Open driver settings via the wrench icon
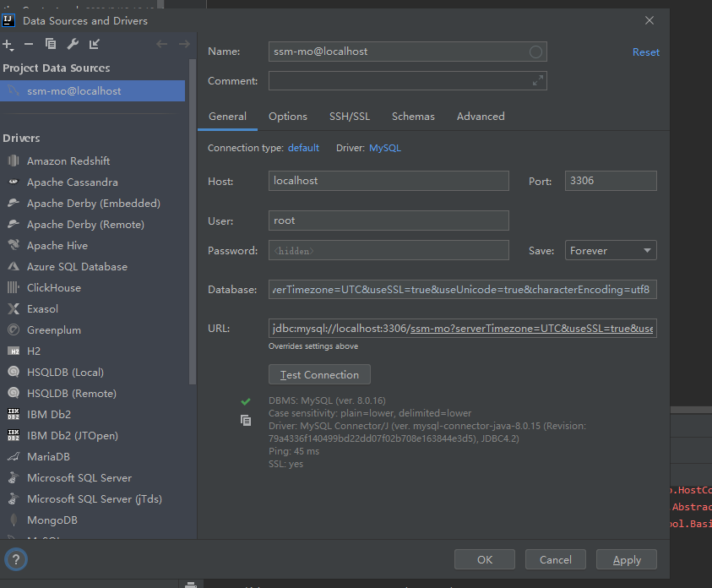The height and width of the screenshot is (588, 712). tap(73, 44)
